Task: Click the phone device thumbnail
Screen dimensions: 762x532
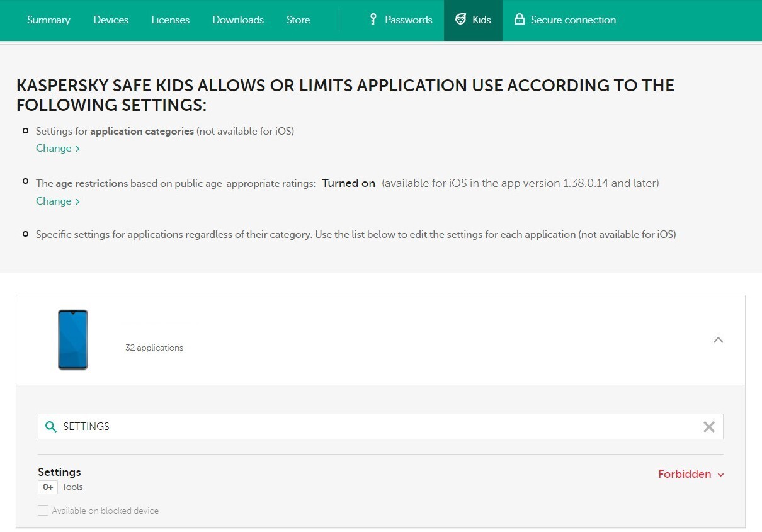Action: [73, 339]
